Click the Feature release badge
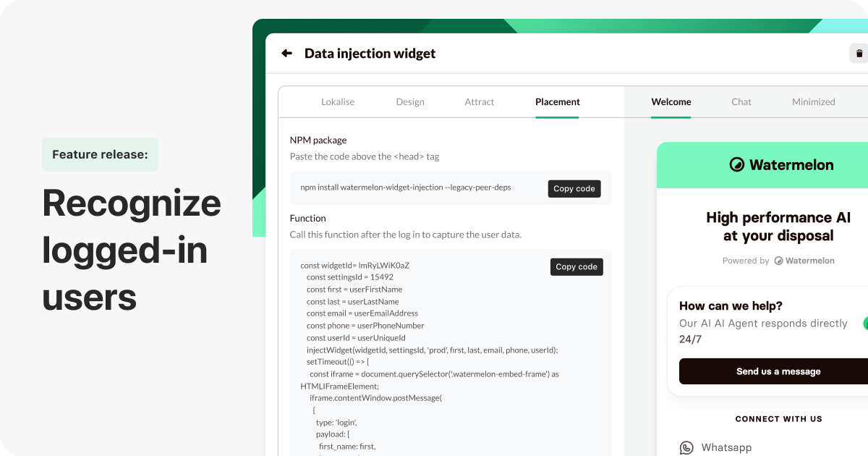The image size is (868, 456). [100, 154]
